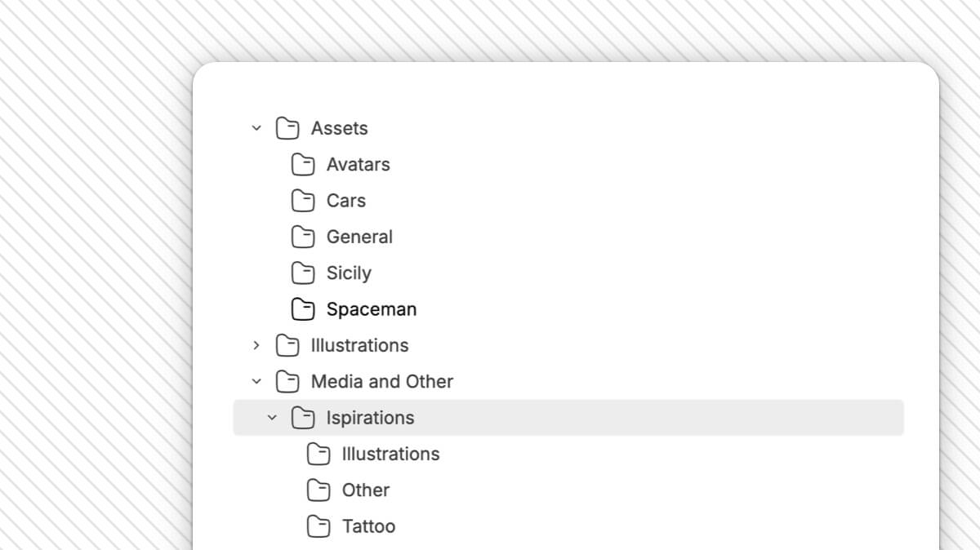Select the Sicily folder label
Image resolution: width=980 pixels, height=550 pixels.
pos(349,273)
